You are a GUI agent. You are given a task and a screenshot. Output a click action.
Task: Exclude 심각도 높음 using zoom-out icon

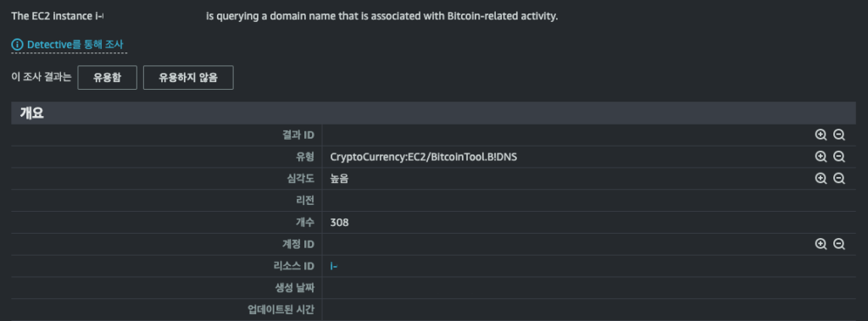click(839, 178)
